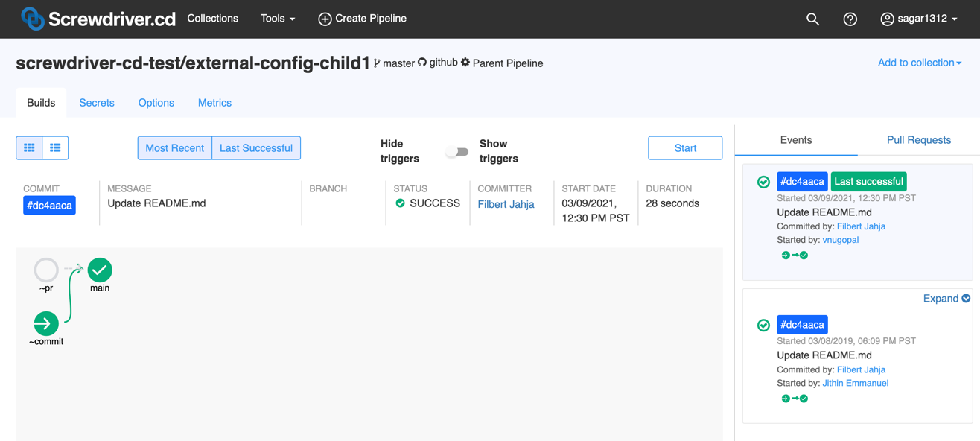980x441 pixels.
Task: Click success icon of 03/09/2021 event
Action: [x=763, y=182]
